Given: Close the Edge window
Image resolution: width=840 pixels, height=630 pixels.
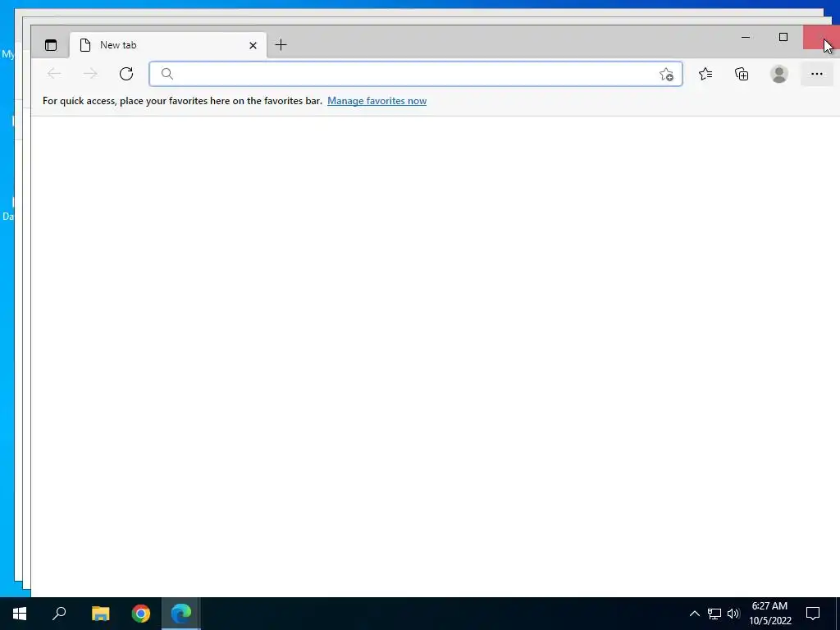Looking at the screenshot, I should (x=821, y=37).
